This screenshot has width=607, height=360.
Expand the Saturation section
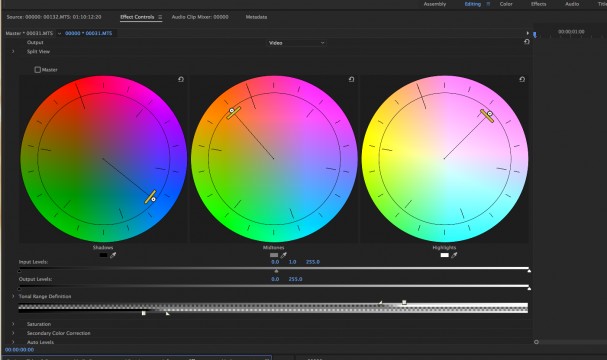(x=13, y=324)
